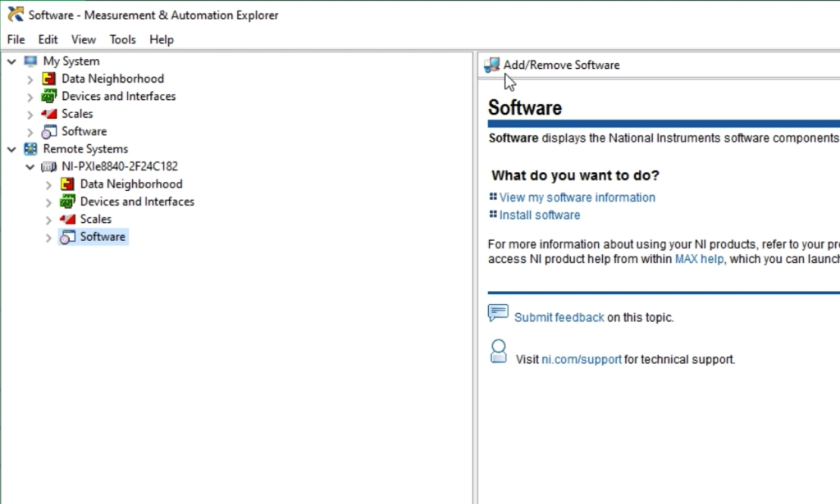
Task: Collapse the My System tree node
Action: pyautogui.click(x=11, y=61)
